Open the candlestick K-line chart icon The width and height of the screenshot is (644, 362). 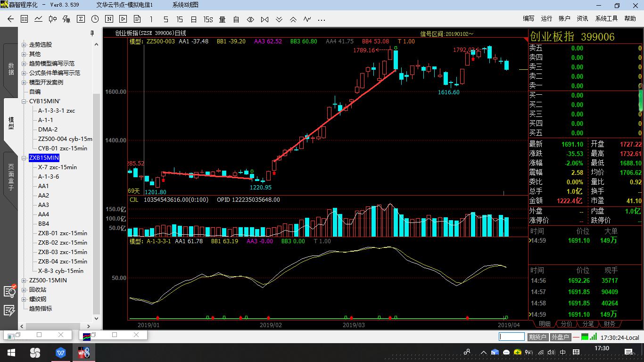[x=52, y=19]
